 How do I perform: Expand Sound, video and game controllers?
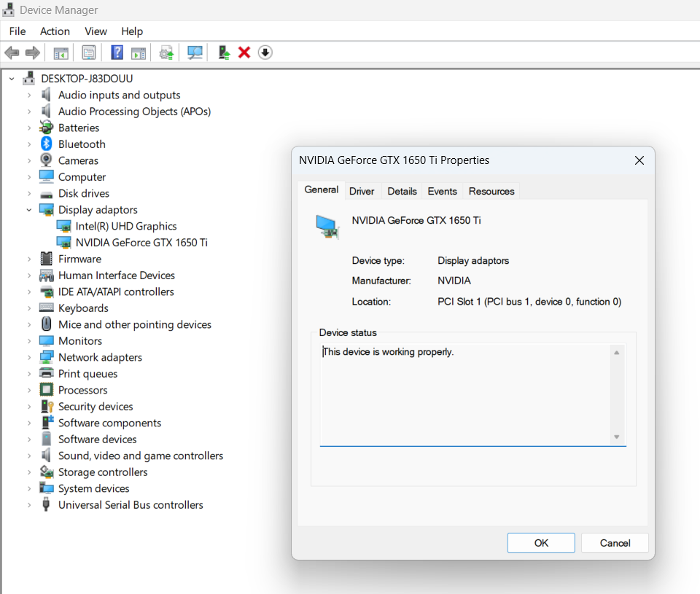click(x=29, y=456)
